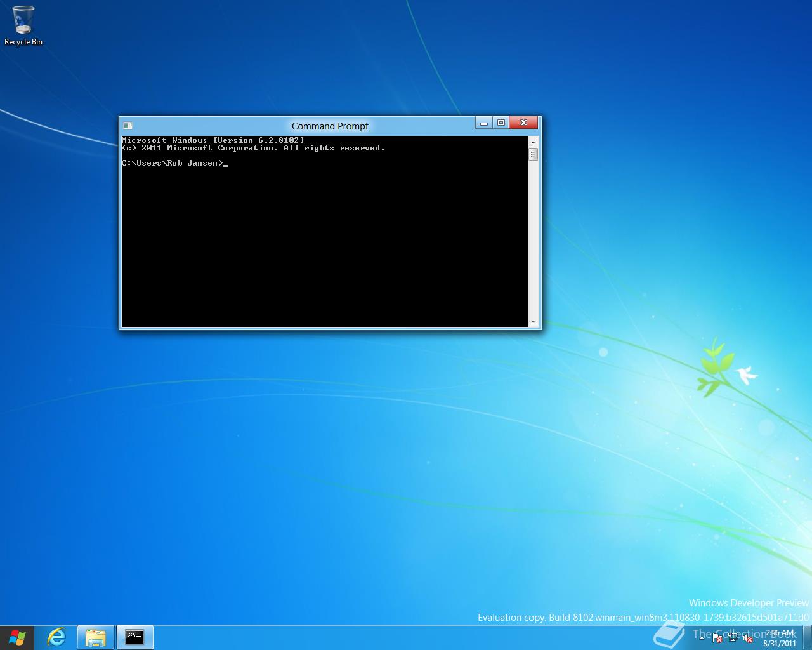Minimize the Command Prompt window

484,123
